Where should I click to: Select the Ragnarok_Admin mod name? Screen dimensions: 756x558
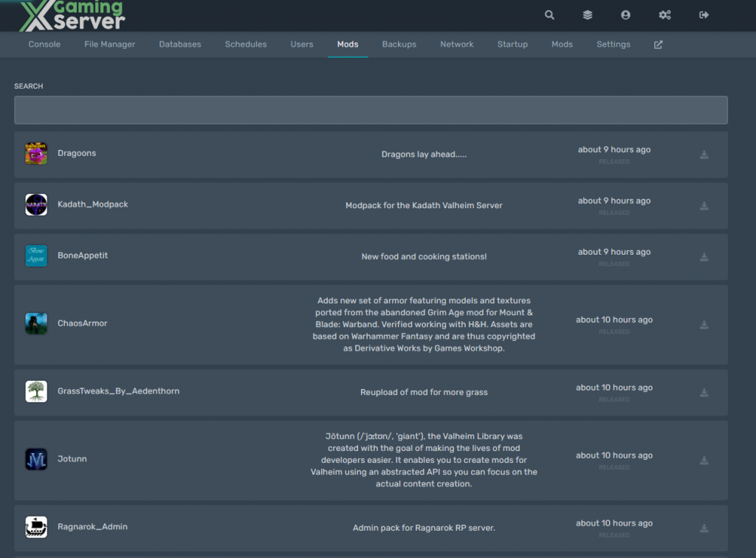(92, 527)
